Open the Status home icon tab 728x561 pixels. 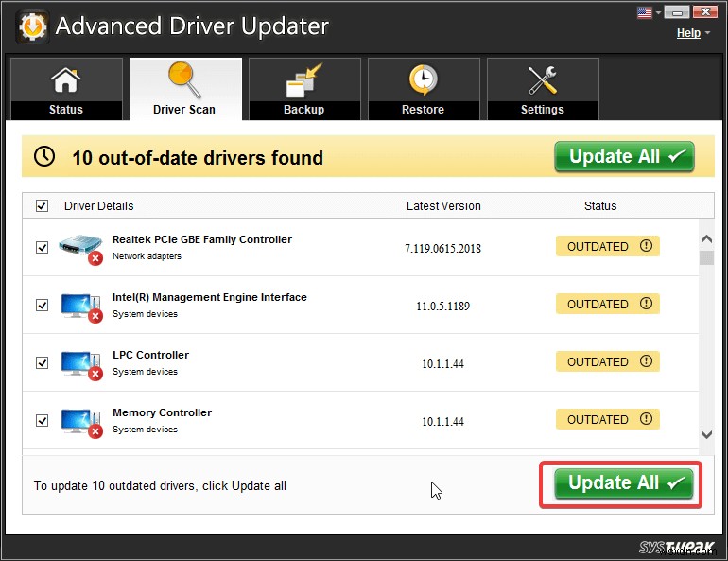click(x=65, y=79)
